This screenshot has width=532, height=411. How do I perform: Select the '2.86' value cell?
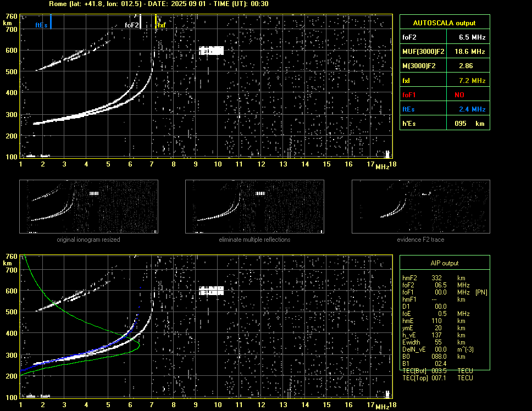tap(469, 65)
